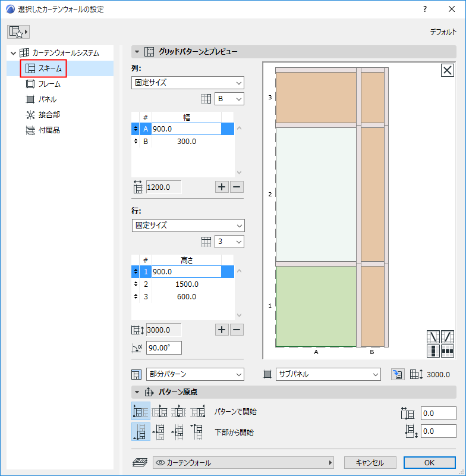This screenshot has width=466, height=476.
Task: Remove a row with the minus button
Action: pyautogui.click(x=237, y=330)
